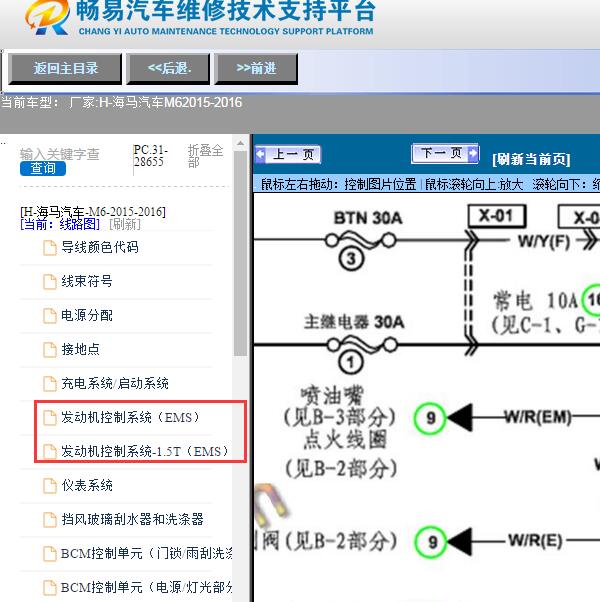Screen dimensions: 600x602
Task: Go to next page with 下一页
Action: (x=445, y=154)
